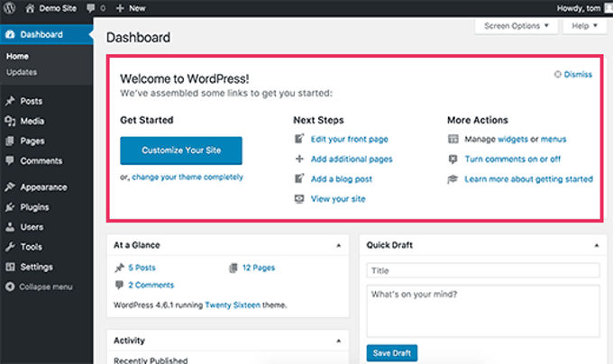The height and width of the screenshot is (364, 613).
Task: Open the Dashboard menu item
Action: [x=47, y=34]
